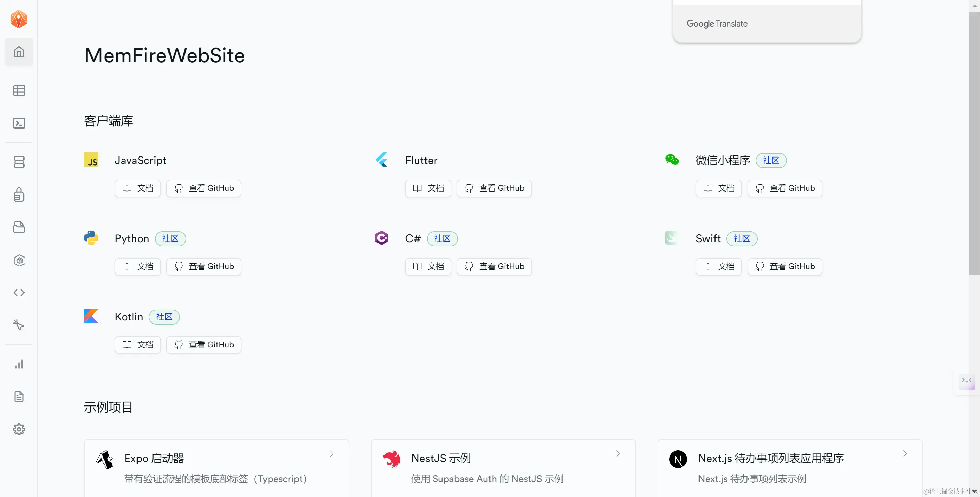980x497 pixels.
Task: Open the floating assistant widget at right edge
Action: 967,381
